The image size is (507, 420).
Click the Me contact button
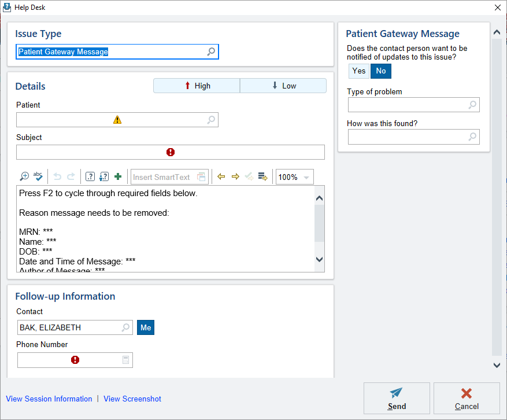146,327
